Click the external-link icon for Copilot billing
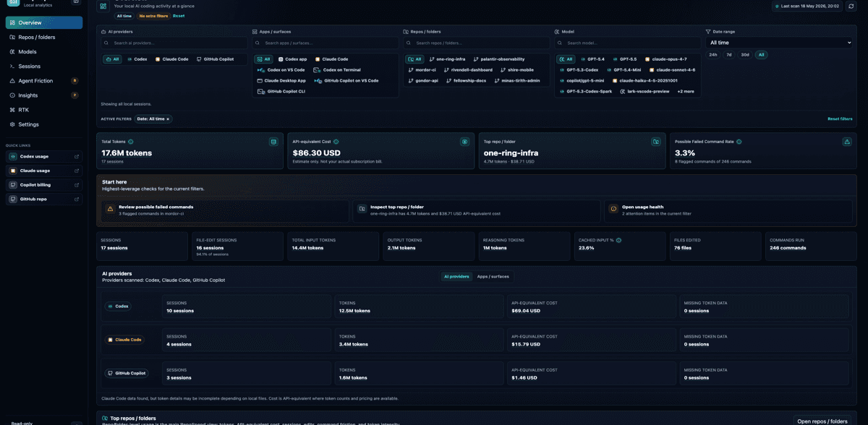 tap(77, 185)
